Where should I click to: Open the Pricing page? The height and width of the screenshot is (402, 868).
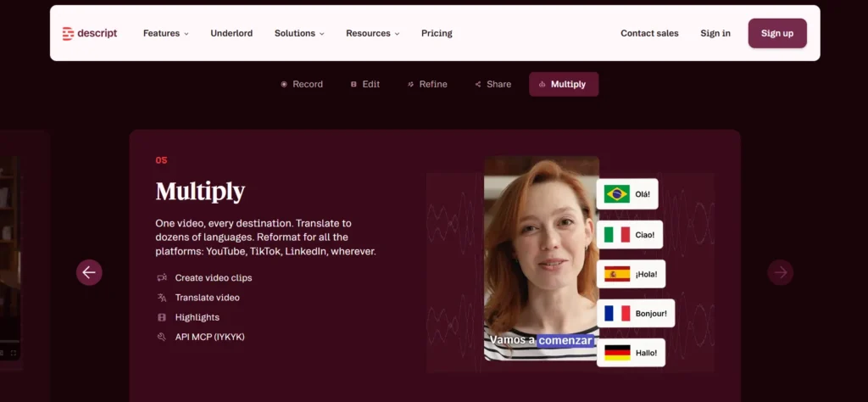[437, 33]
